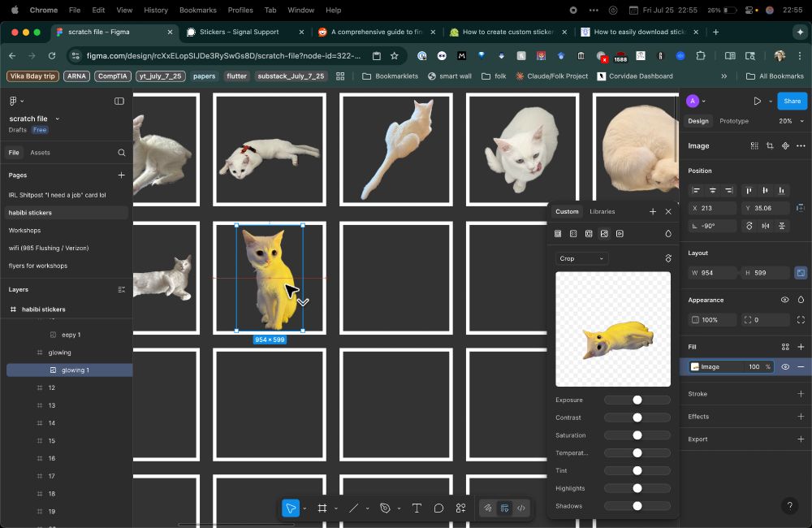Choose the solid fill type icon

tap(558, 234)
